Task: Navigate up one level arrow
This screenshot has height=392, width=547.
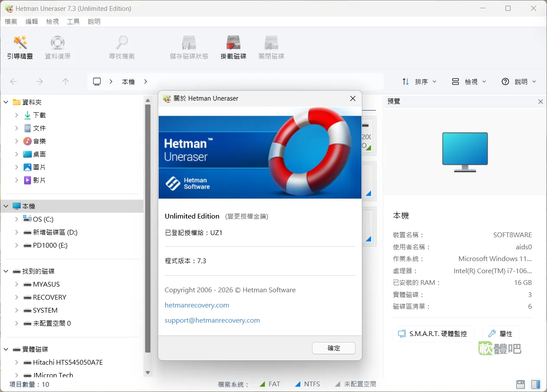Action: [65, 82]
